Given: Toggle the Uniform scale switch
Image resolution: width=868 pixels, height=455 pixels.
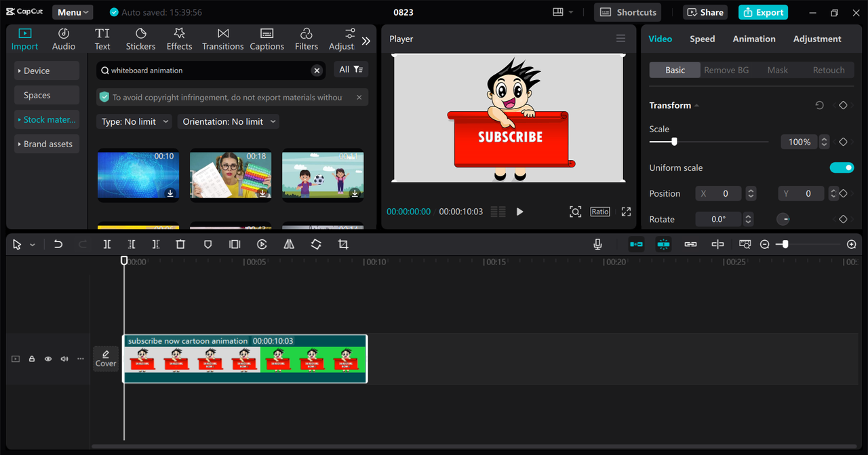Looking at the screenshot, I should click(x=842, y=167).
